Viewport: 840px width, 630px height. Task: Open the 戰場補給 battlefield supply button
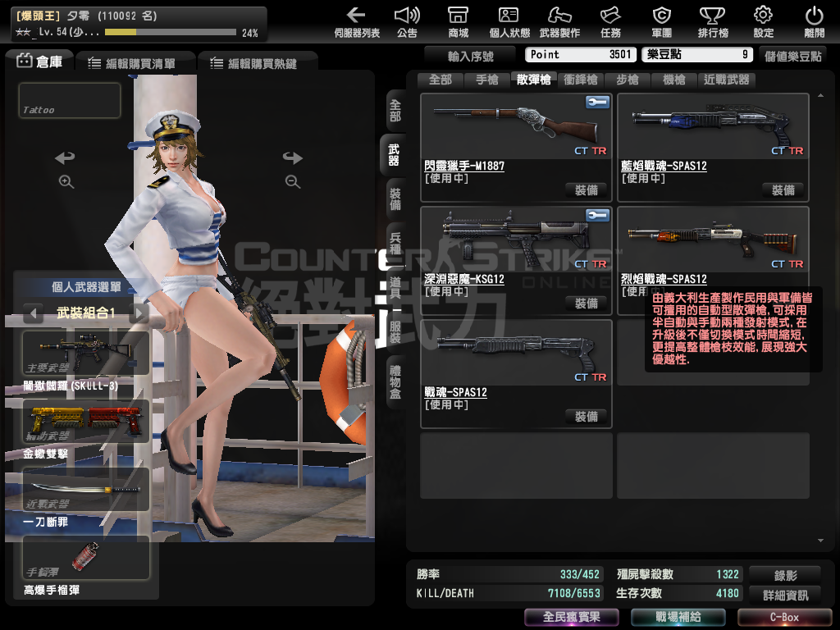pos(678,617)
